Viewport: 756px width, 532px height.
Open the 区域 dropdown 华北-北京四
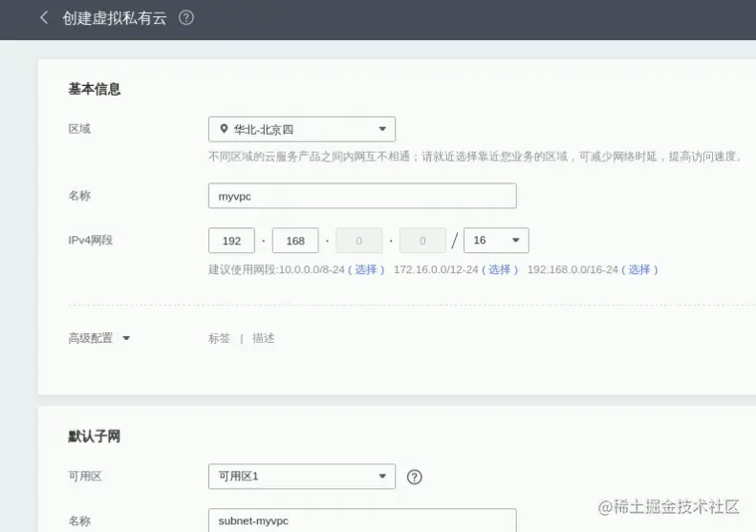pos(302,129)
